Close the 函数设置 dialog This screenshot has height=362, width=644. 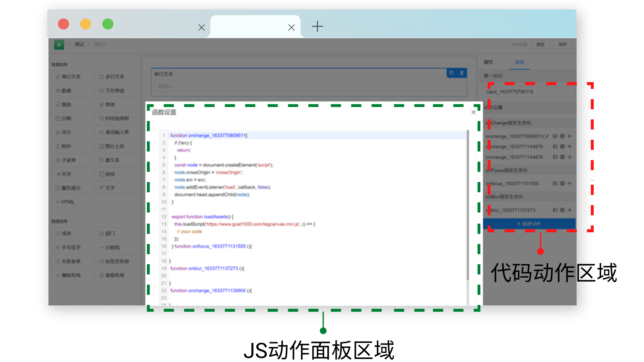pyautogui.click(x=473, y=112)
